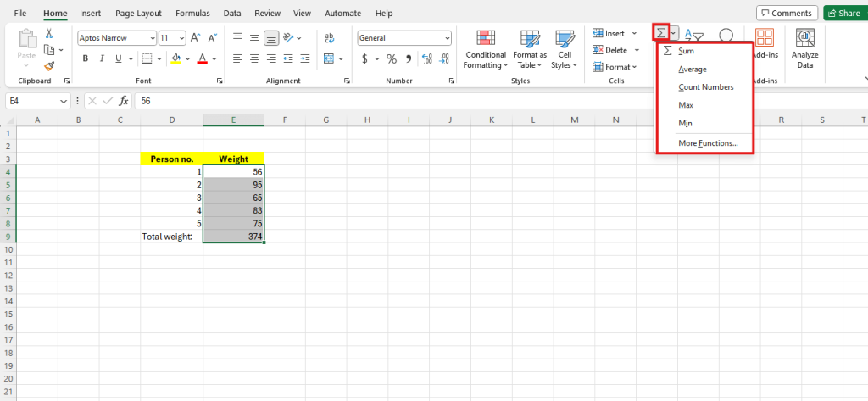This screenshot has height=401, width=868.
Task: Toggle Italic formatting
Action: pos(103,58)
